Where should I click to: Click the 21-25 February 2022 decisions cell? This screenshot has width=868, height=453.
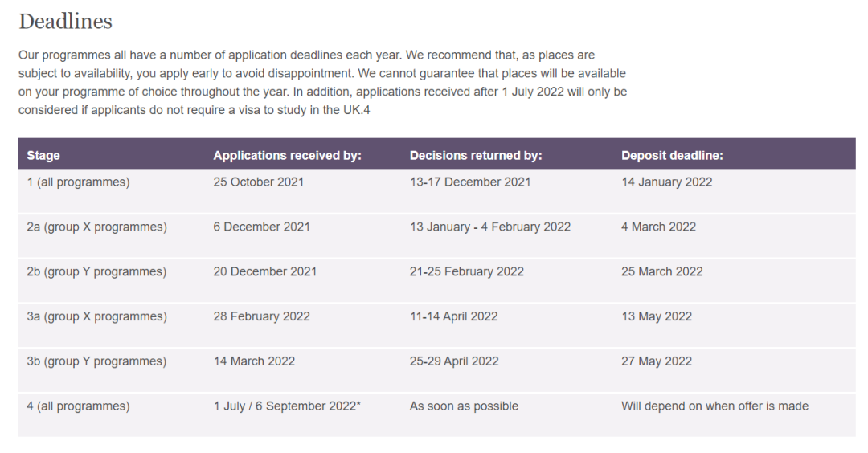[x=467, y=271]
